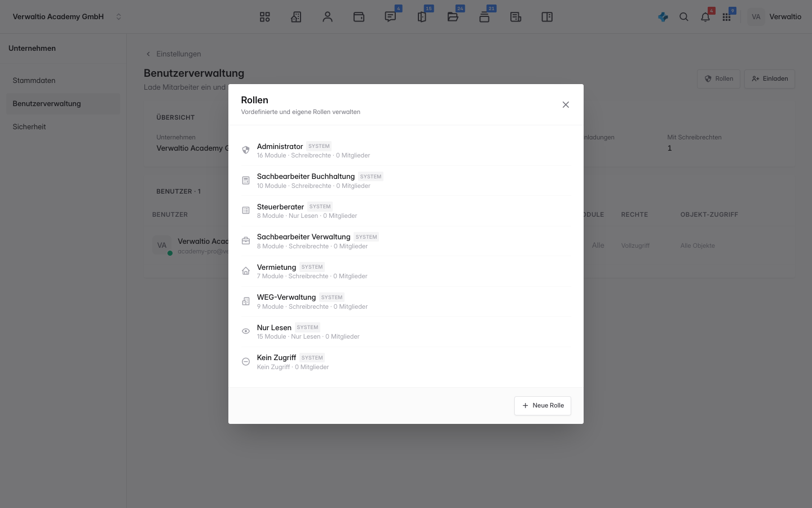This screenshot has width=812, height=508.
Task: Click Alle Objekte in the user row
Action: 698,246
